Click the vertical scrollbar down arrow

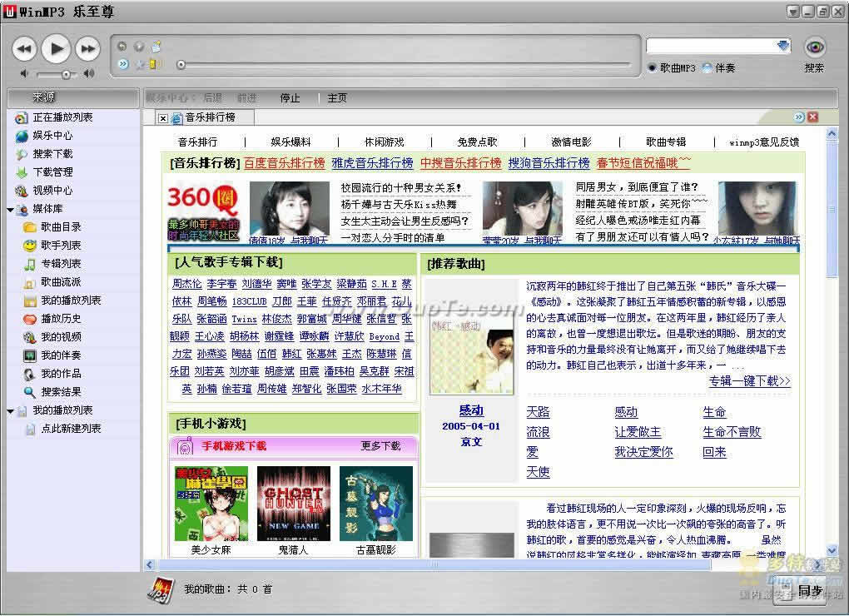pyautogui.click(x=832, y=550)
